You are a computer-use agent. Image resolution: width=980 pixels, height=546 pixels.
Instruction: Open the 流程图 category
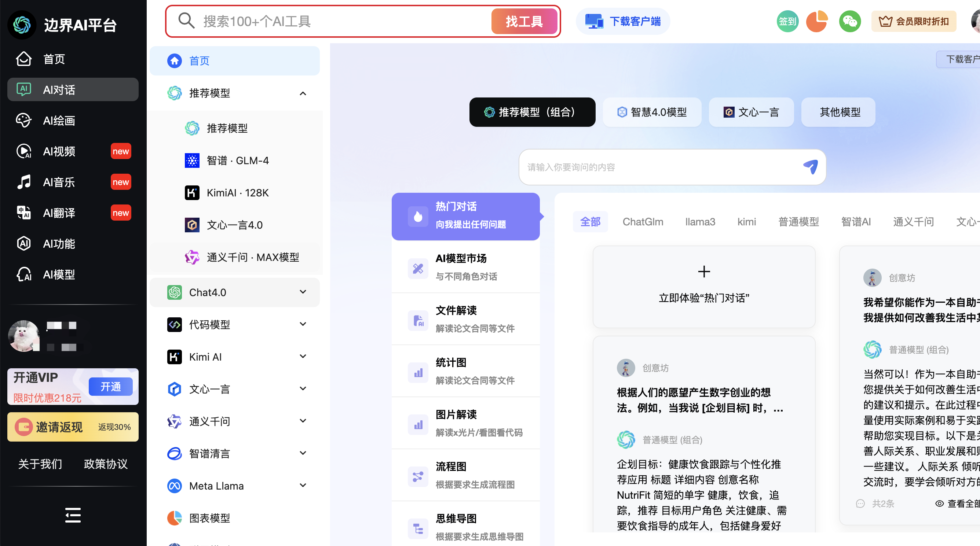(466, 476)
